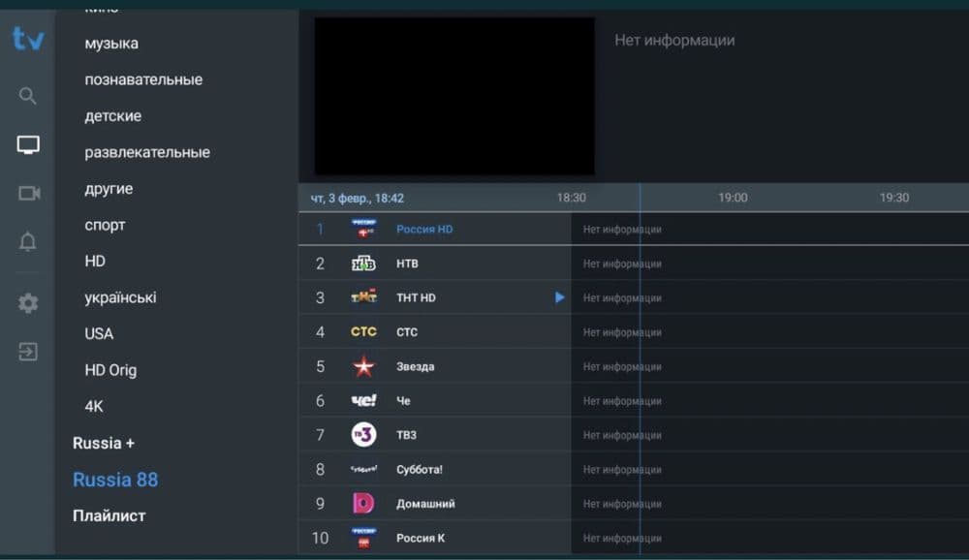Click the Звезда red star logo
This screenshot has height=560, width=969.
click(363, 366)
